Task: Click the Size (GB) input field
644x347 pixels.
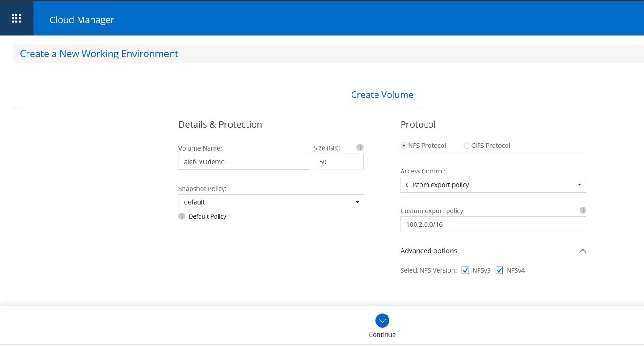Action: 338,162
